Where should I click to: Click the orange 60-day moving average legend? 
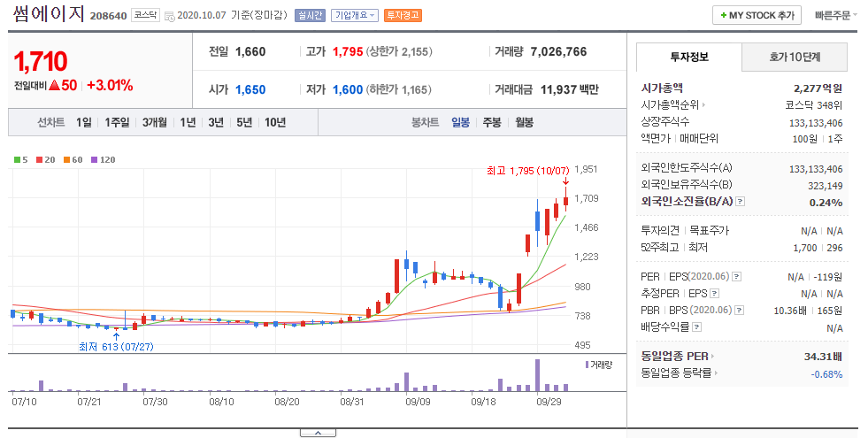click(x=73, y=159)
